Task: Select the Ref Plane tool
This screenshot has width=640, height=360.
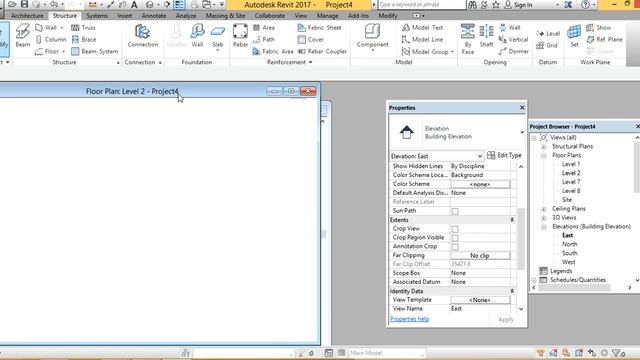Action: (x=604, y=39)
